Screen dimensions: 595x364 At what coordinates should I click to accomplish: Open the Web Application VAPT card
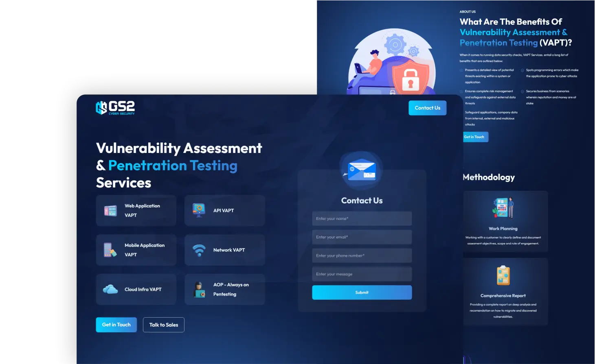point(136,211)
